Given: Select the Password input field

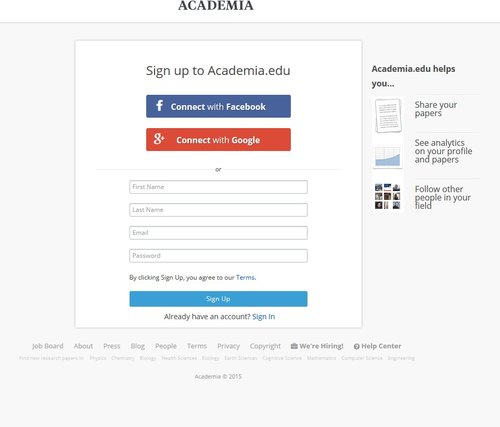Looking at the screenshot, I should click(218, 256).
